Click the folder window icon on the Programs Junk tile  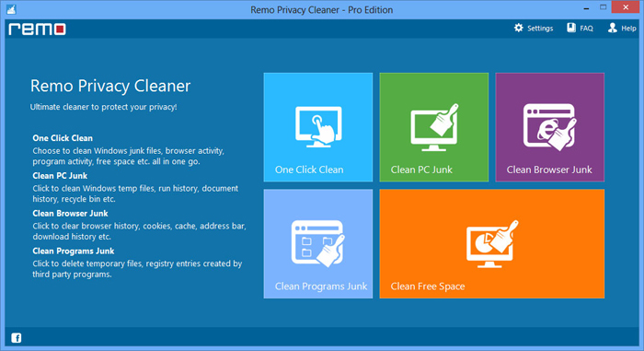coord(318,243)
